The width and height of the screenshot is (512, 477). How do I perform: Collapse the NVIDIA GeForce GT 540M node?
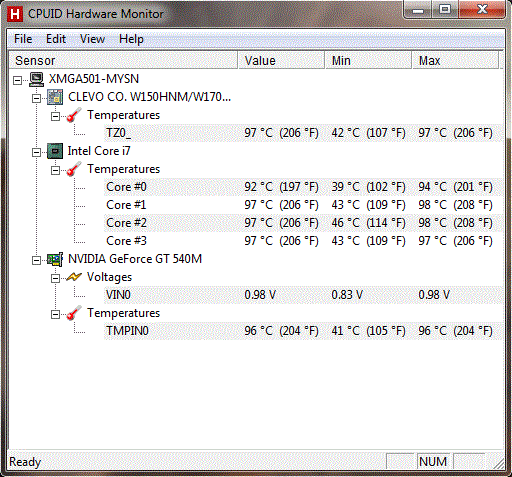(x=36, y=260)
